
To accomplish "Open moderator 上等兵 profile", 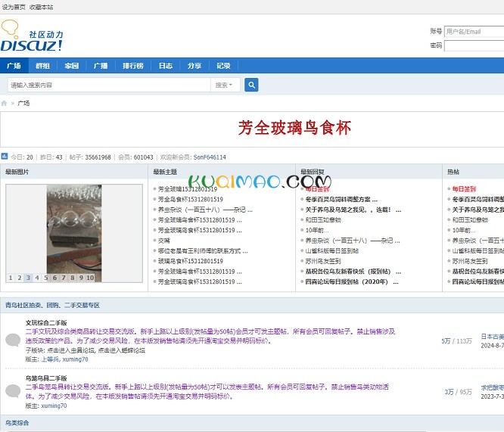I will click(50, 359).
